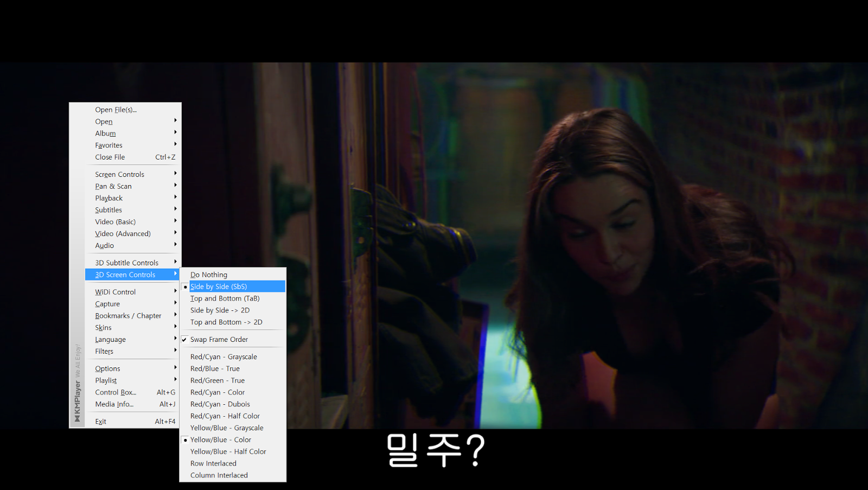
Task: Open the Playlist submenu
Action: 132,380
